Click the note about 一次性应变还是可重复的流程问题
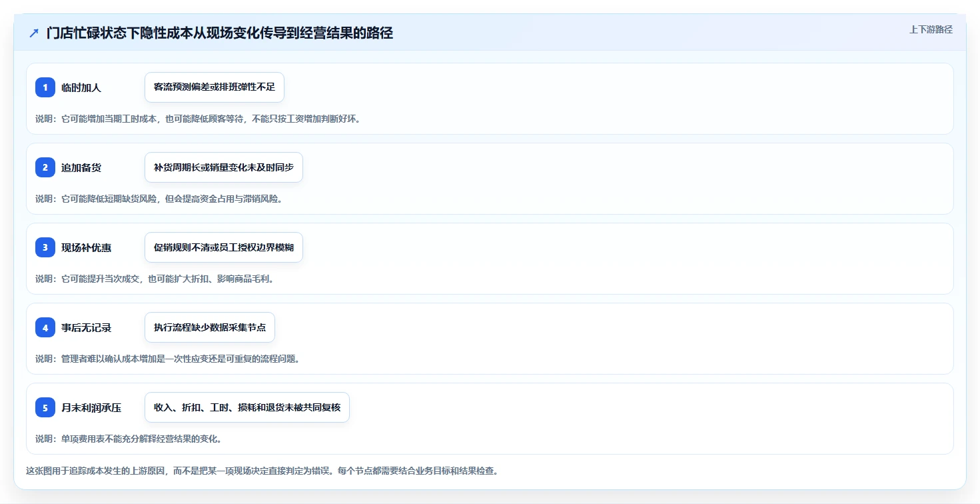Image resolution: width=980 pixels, height=504 pixels. 167,359
